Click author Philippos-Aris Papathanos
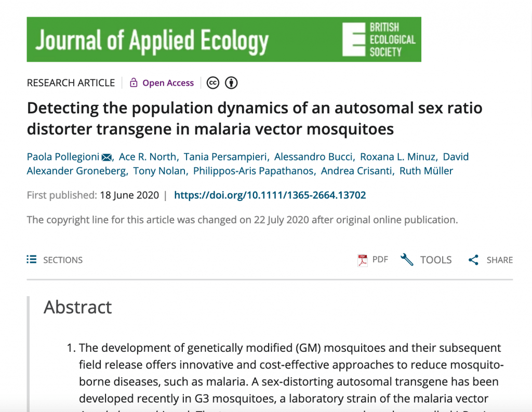532x412 pixels. pyautogui.click(x=253, y=171)
